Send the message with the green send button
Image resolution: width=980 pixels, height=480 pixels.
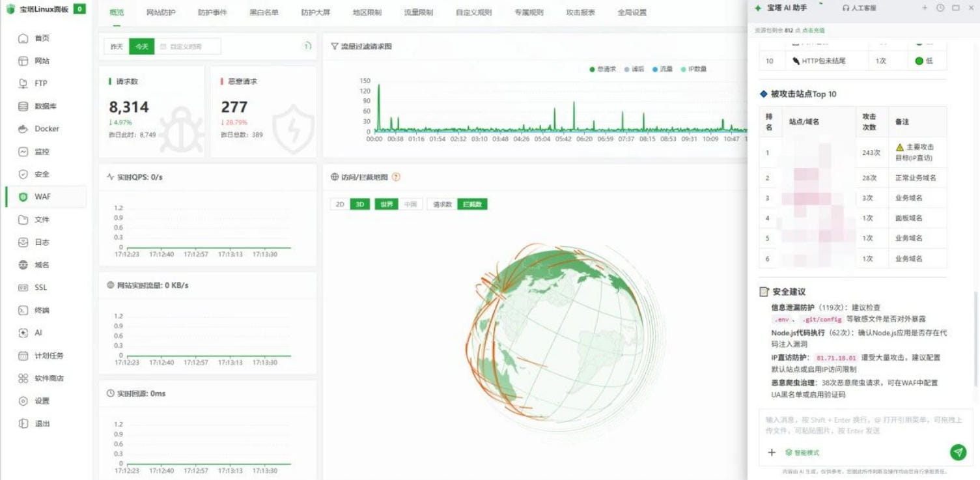pyautogui.click(x=958, y=453)
